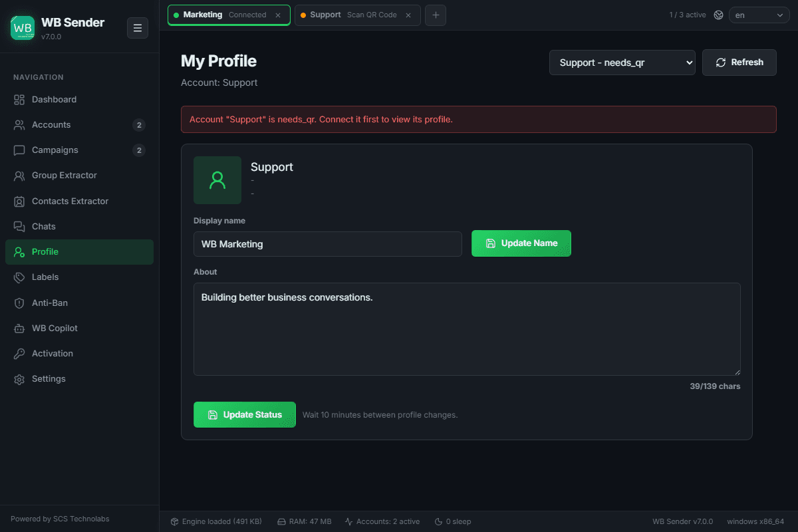Viewport: 798px width, 532px height.
Task: Expand the account selector showing Support - needs_qr
Action: pos(622,63)
